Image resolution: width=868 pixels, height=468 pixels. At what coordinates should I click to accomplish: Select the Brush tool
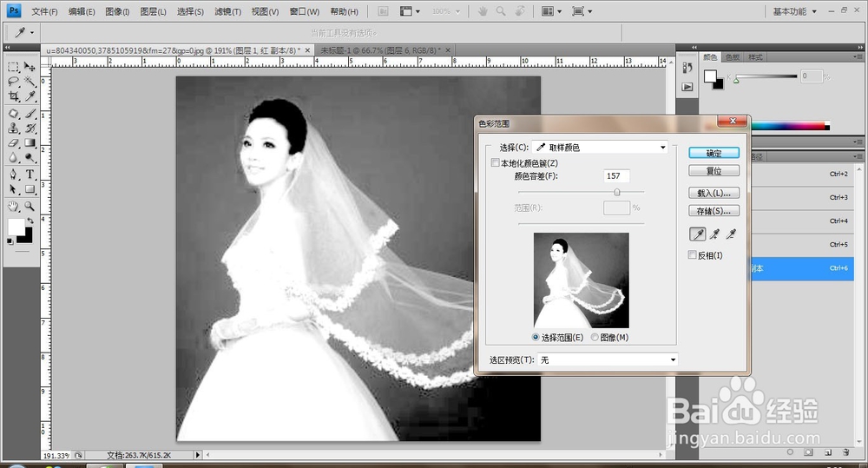pos(30,114)
